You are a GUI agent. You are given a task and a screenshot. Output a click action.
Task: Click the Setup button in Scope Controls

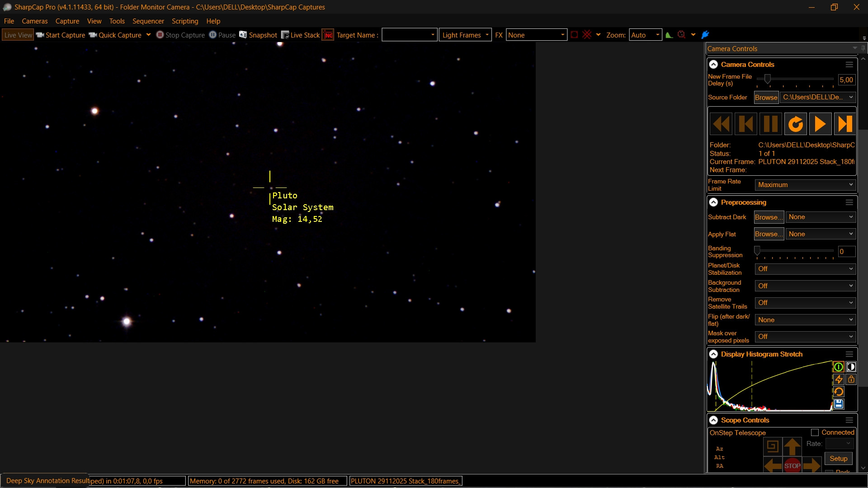pyautogui.click(x=839, y=459)
